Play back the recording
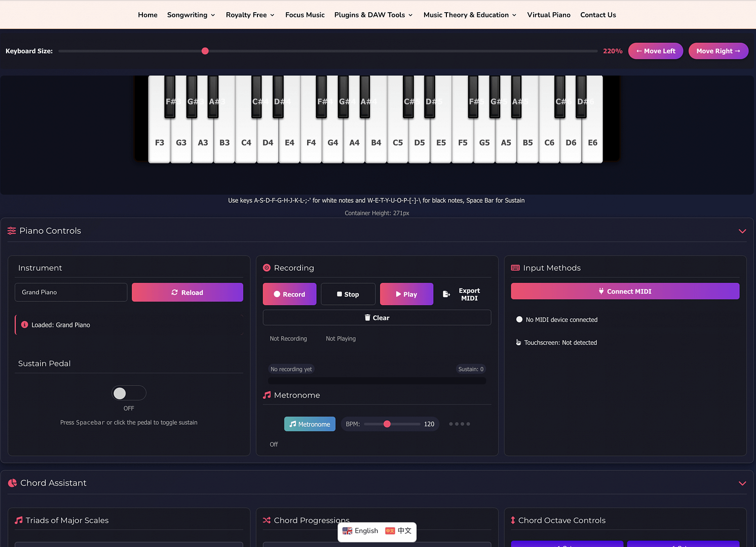This screenshot has height=547, width=756. 406,294
